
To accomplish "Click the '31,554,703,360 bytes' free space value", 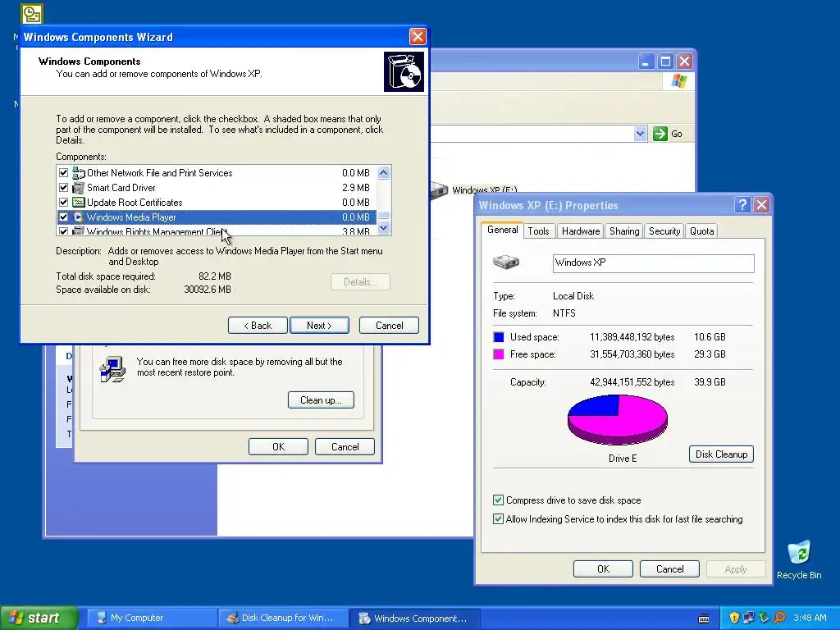I will click(632, 354).
